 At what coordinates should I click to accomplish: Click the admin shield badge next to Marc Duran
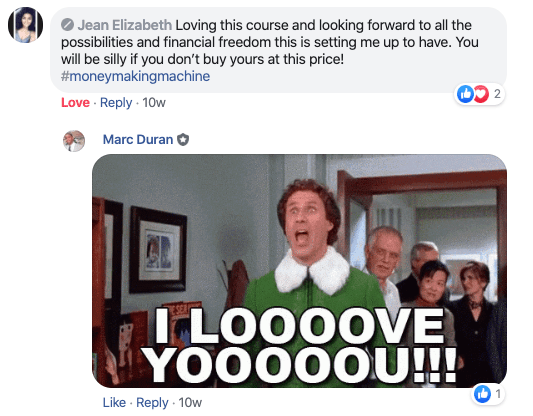coord(183,140)
